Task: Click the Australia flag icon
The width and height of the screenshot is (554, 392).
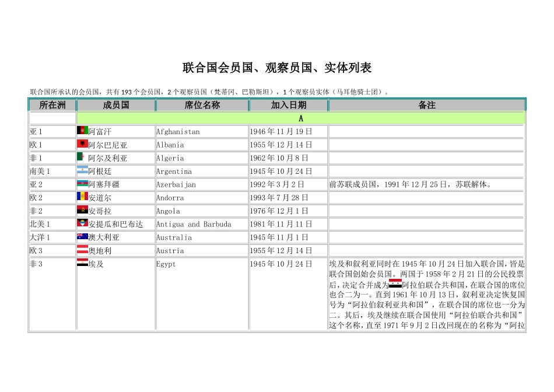Action: 83,236
